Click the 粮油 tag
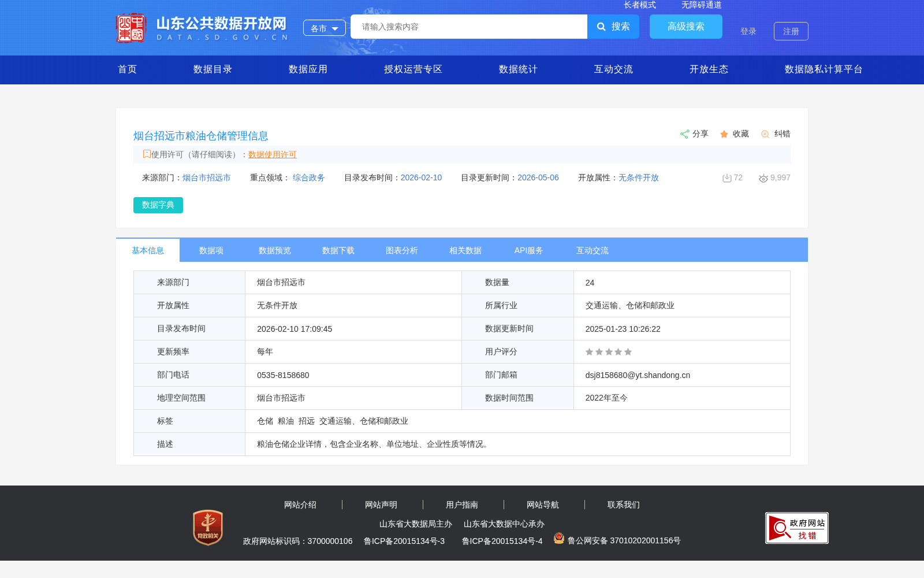The width and height of the screenshot is (924, 578). pos(286,421)
